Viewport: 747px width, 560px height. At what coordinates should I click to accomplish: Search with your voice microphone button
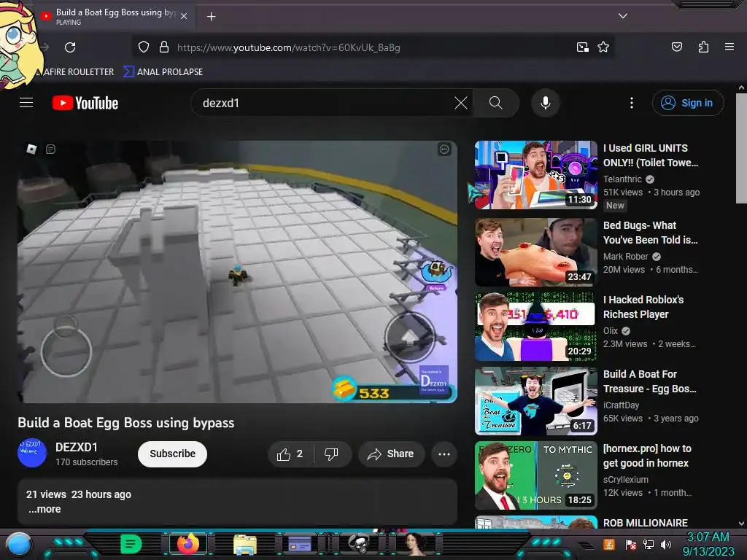[546, 103]
